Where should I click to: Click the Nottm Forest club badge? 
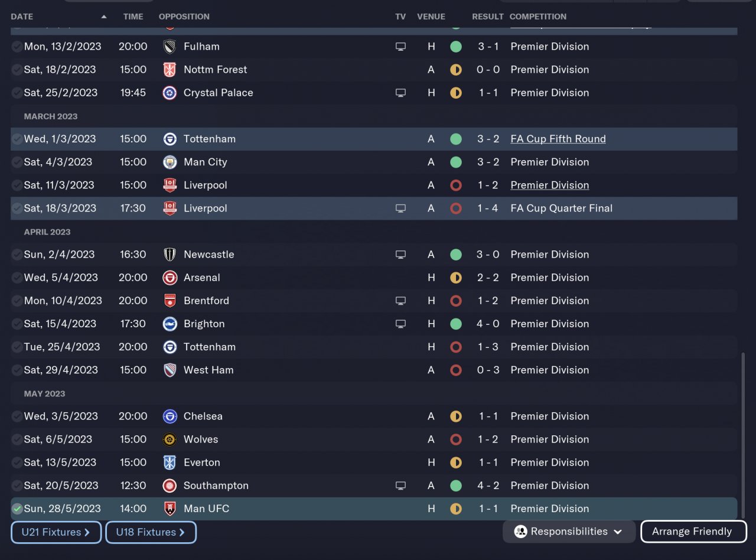[x=170, y=70]
